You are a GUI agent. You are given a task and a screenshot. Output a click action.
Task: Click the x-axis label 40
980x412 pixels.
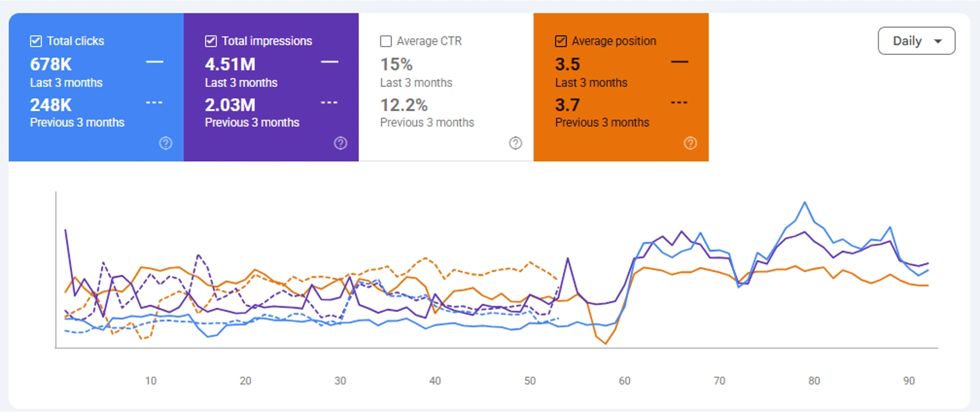point(435,381)
